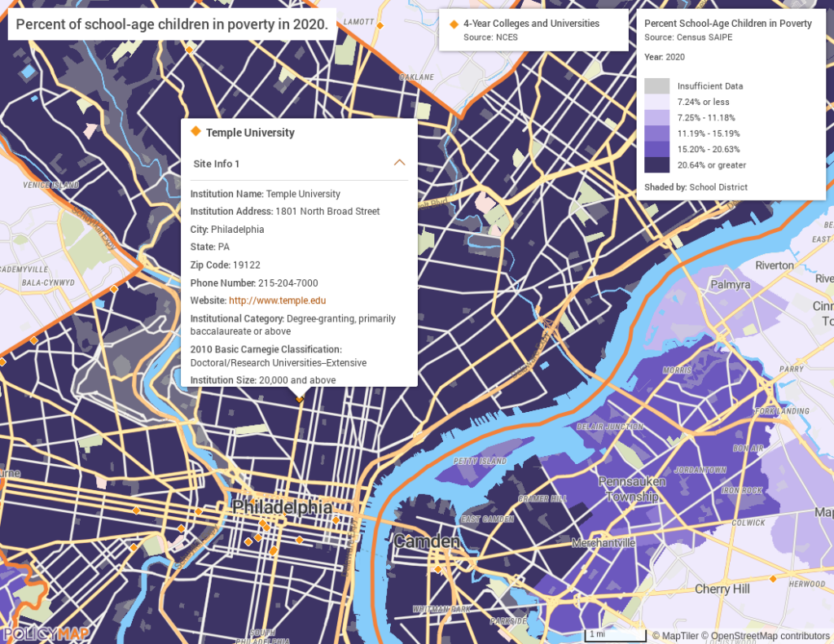Open the http://www.temple.edu website link
The width and height of the screenshot is (834, 644).
click(x=277, y=300)
